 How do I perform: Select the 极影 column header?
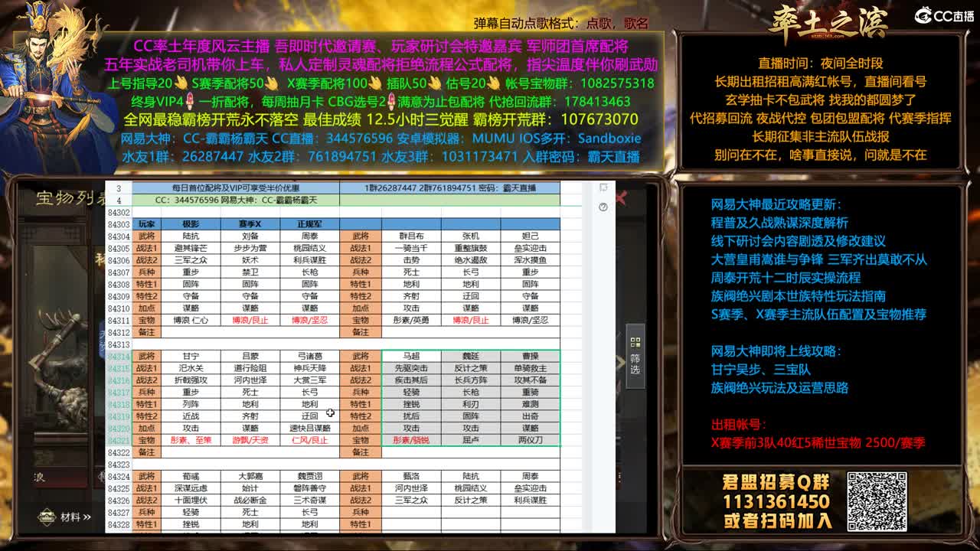click(191, 224)
